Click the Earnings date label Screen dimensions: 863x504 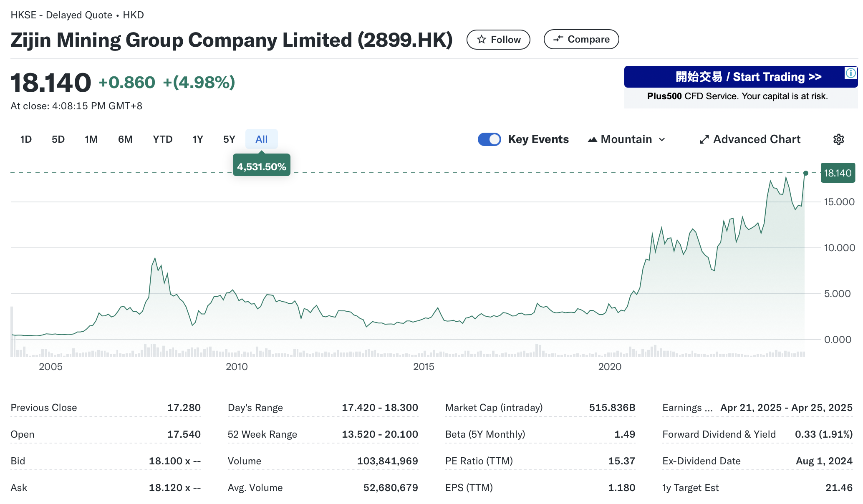(687, 408)
